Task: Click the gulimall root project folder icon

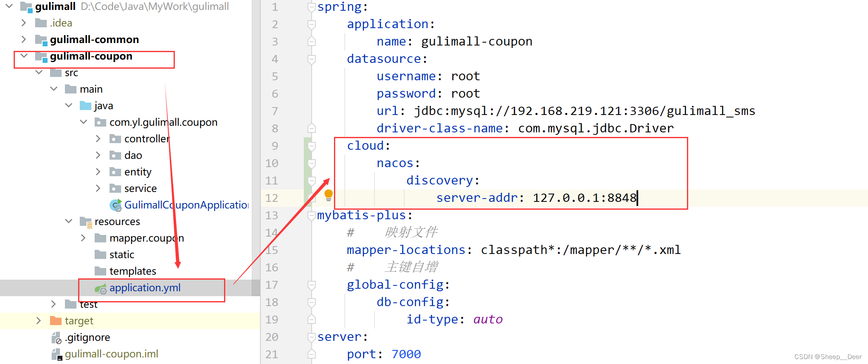Action: point(26,7)
